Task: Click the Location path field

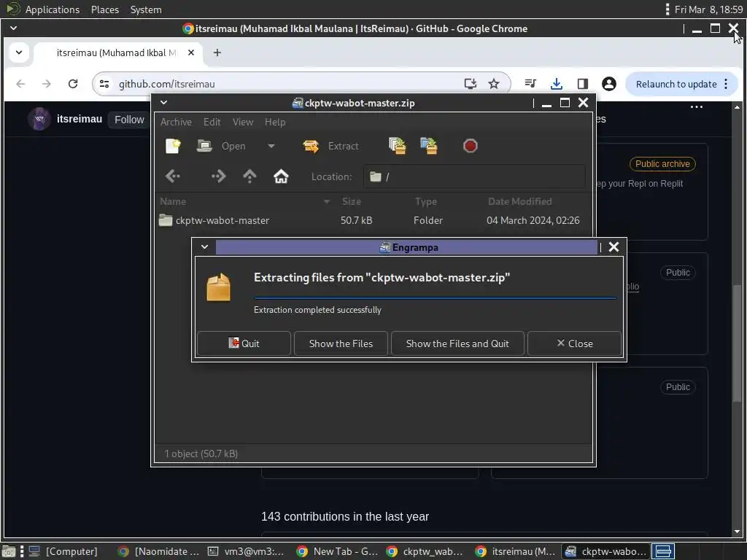Action: (474, 176)
